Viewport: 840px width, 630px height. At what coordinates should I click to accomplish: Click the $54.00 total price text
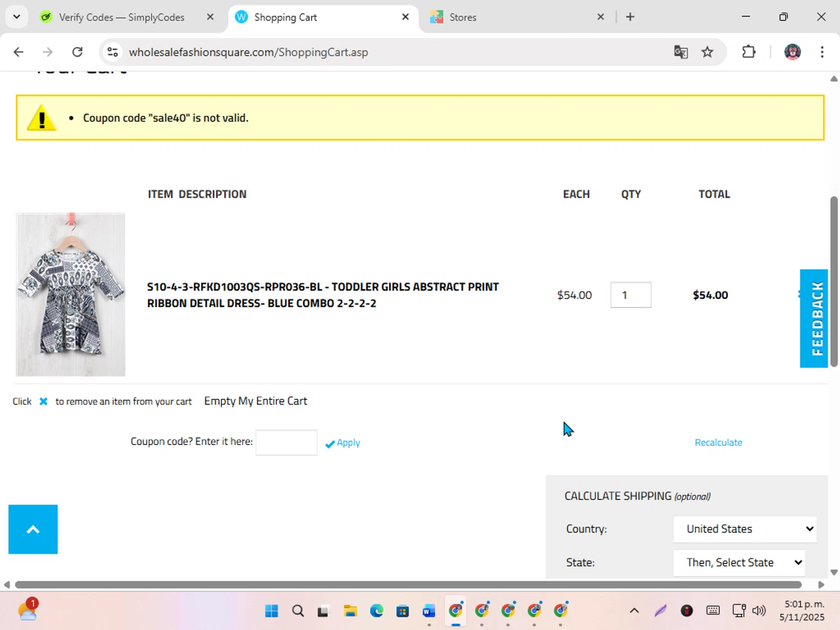point(710,295)
